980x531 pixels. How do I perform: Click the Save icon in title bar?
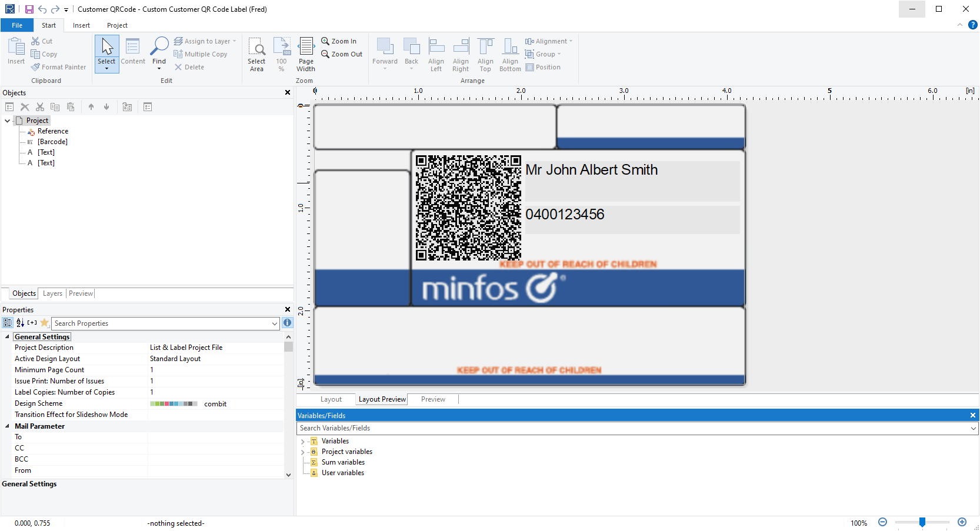pyautogui.click(x=29, y=9)
